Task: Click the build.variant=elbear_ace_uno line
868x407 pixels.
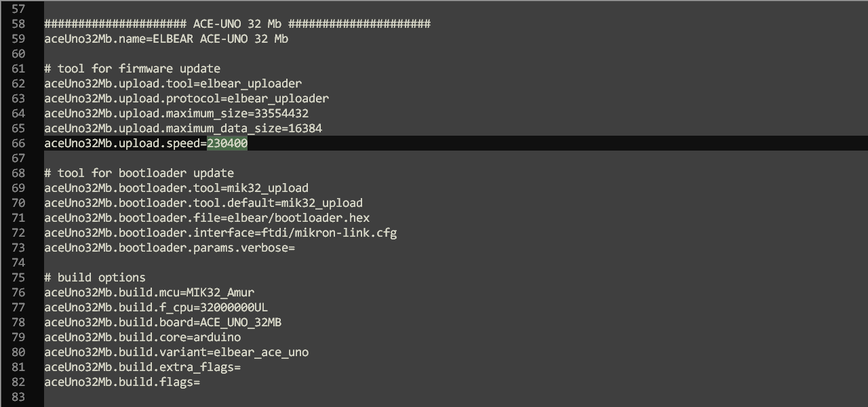Action: click(x=176, y=352)
